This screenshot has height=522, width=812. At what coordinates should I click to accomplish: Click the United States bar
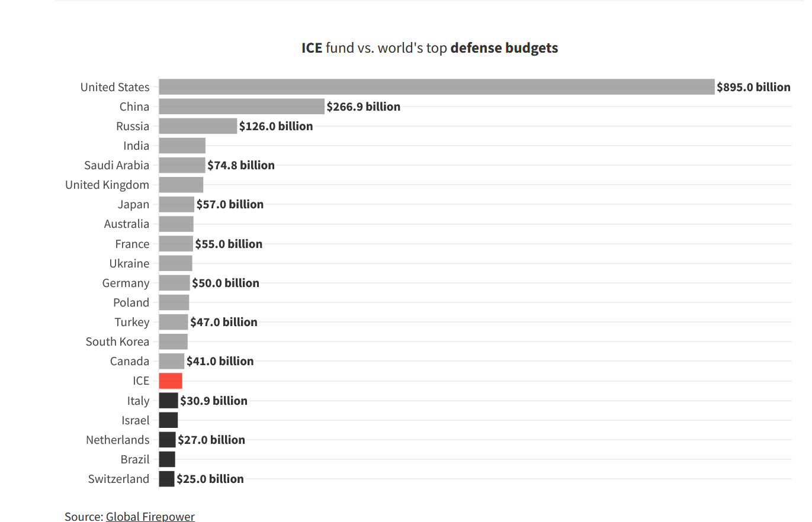[x=437, y=87]
